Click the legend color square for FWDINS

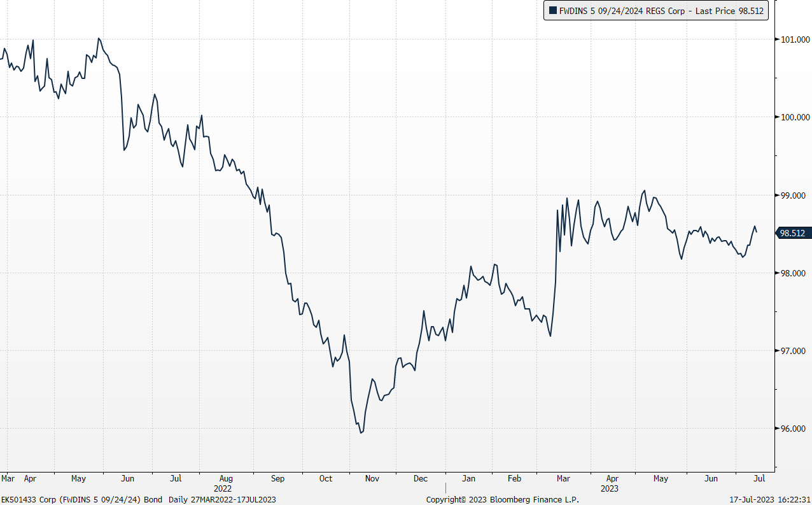click(552, 11)
